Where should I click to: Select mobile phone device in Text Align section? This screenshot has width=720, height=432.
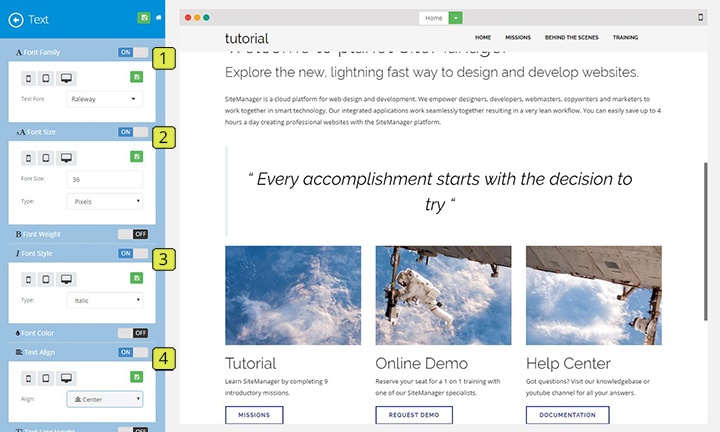[x=28, y=378]
